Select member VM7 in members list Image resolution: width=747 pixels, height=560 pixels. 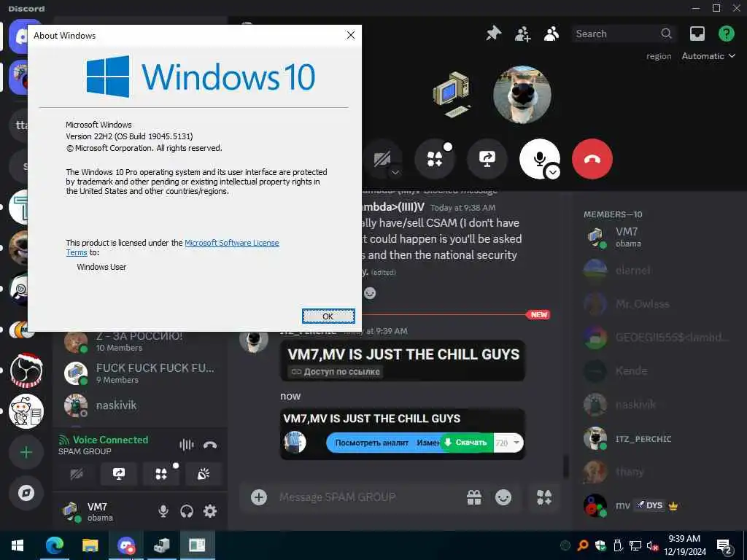[x=657, y=237]
